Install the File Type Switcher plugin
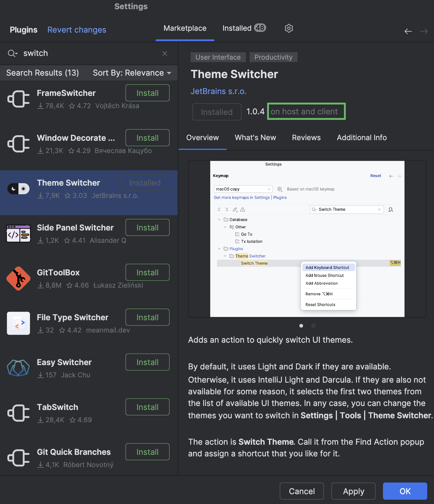This screenshot has height=504, width=434. [148, 317]
